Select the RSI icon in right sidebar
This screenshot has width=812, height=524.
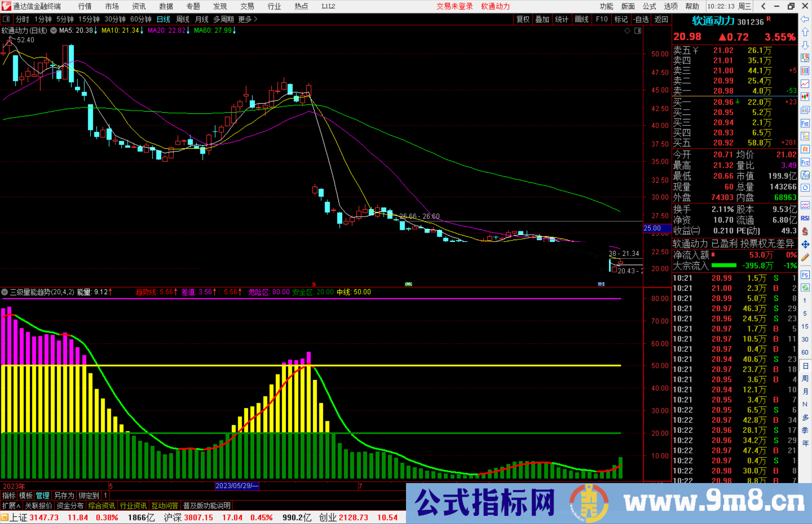805,218
